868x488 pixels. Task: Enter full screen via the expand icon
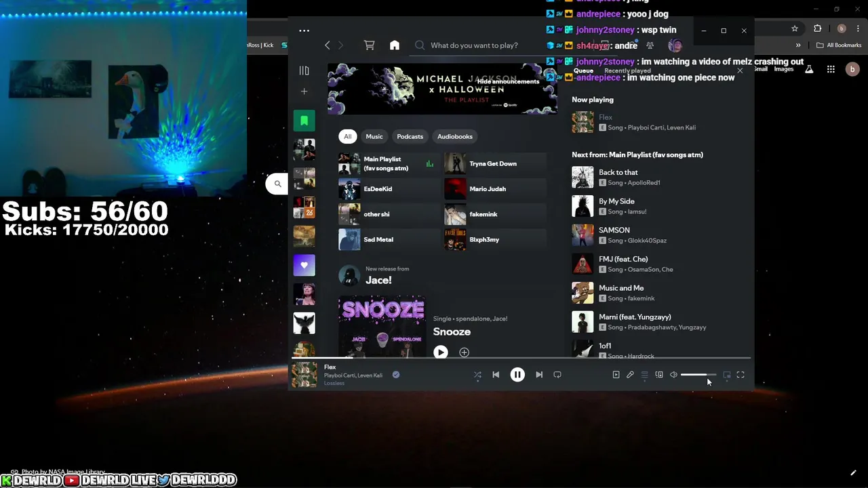[x=741, y=375]
